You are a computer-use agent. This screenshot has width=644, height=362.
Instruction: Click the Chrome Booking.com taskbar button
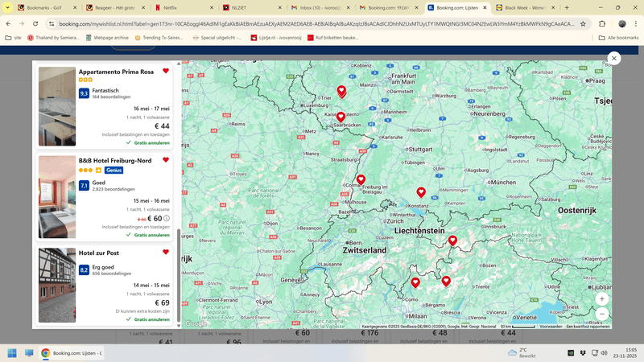72,353
